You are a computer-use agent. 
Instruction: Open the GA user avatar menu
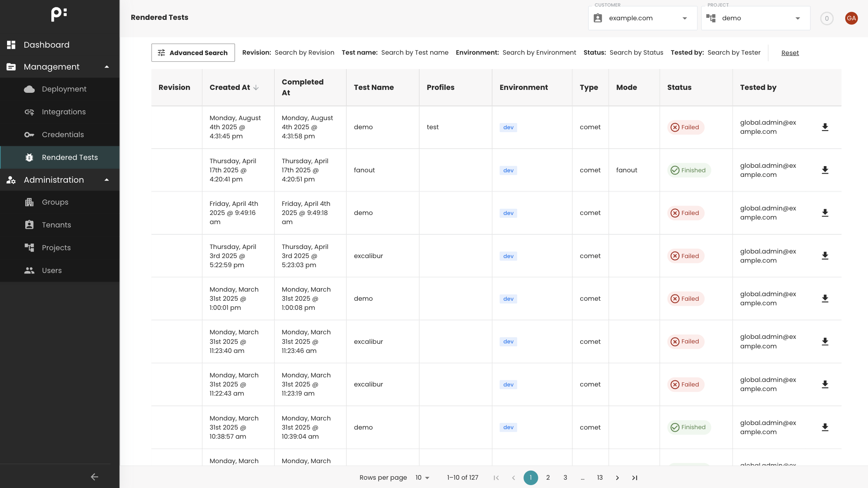(851, 18)
